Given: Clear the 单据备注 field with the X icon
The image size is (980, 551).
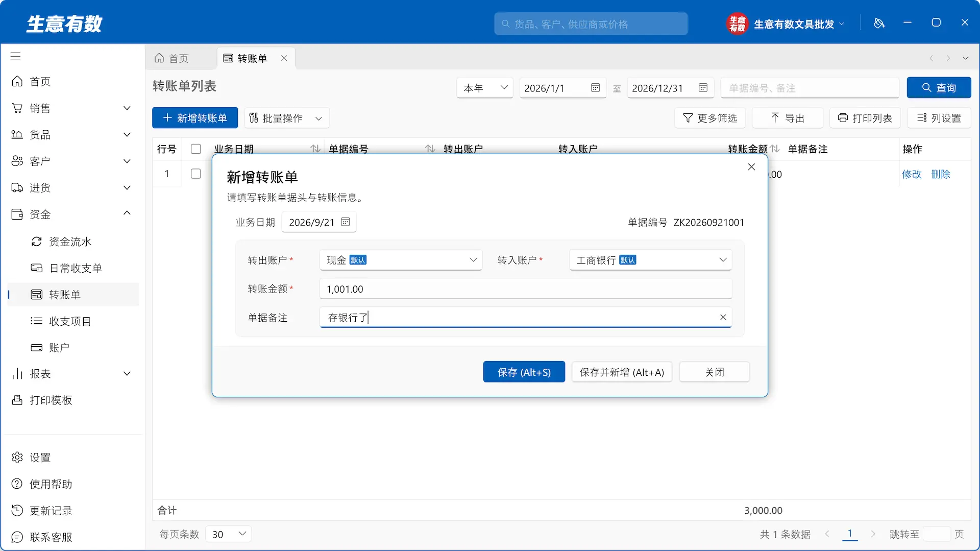Looking at the screenshot, I should [x=723, y=317].
